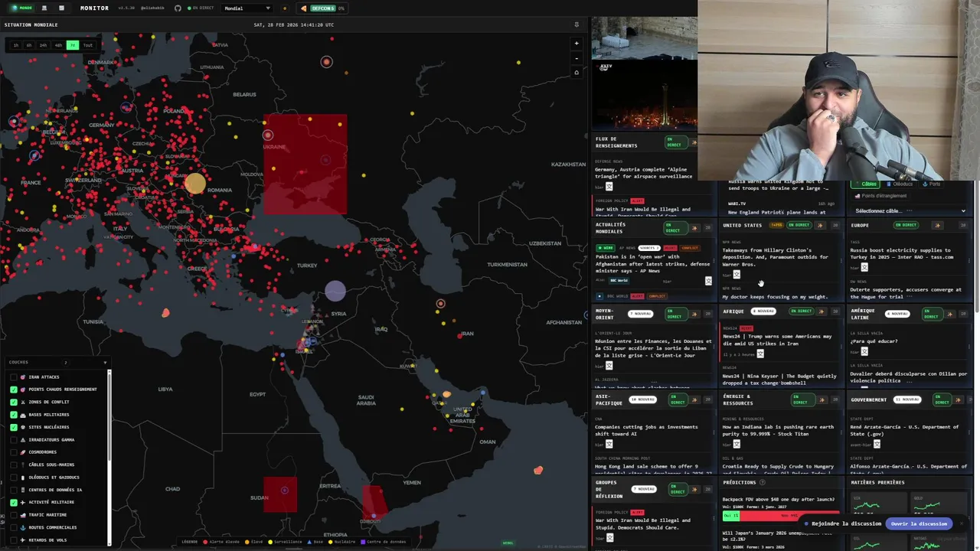
Task: Click the small orange dot icon next to Mondial selector
Action: [285, 8]
